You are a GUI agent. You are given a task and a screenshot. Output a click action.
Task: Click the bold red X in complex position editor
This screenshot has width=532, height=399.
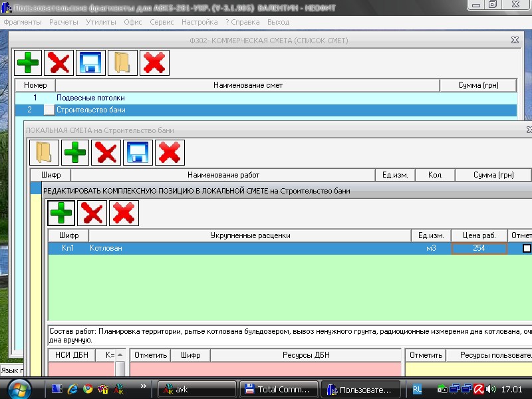click(x=124, y=213)
